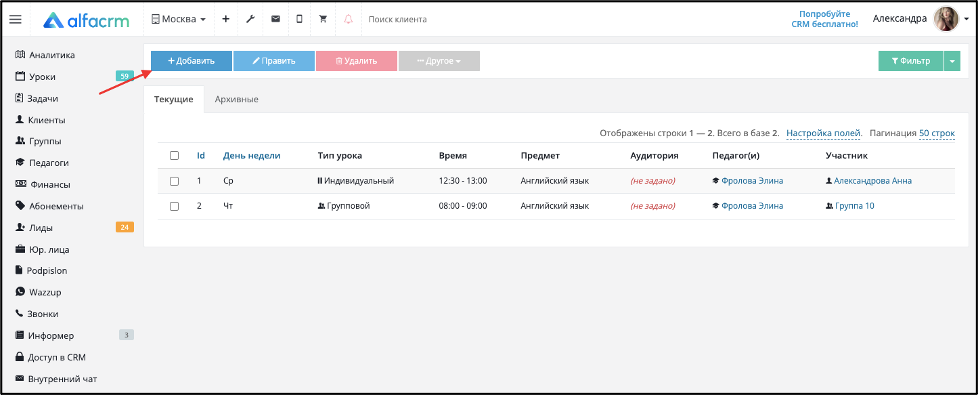Expand the arrow next to Фильтр button
Viewport: 979px width, 395px height.
(952, 61)
